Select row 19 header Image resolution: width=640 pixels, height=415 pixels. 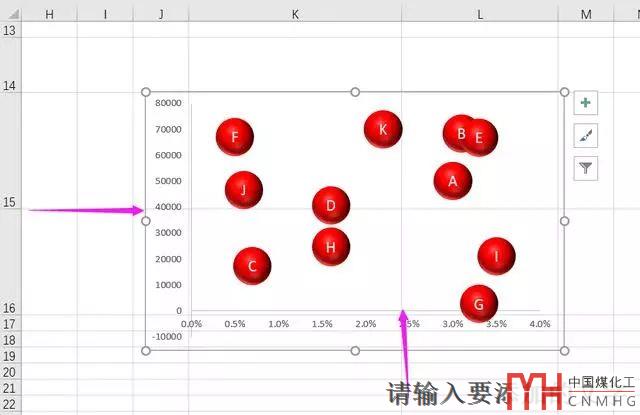pyautogui.click(x=10, y=355)
